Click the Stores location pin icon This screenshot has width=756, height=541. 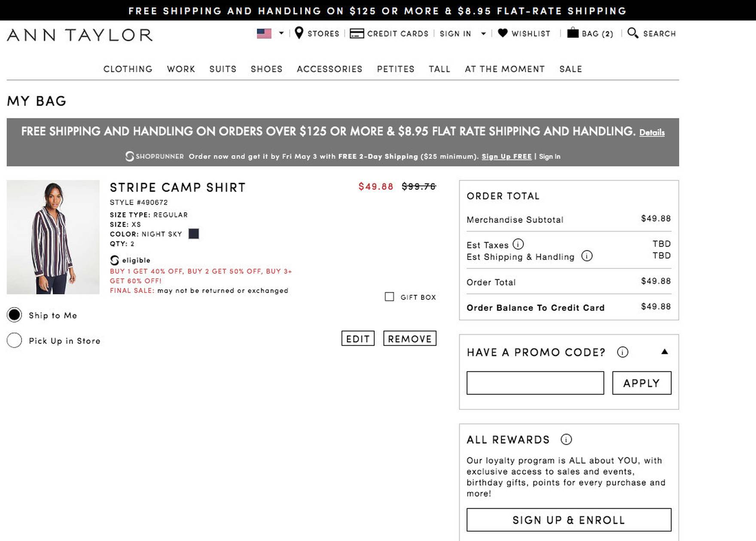click(x=299, y=33)
